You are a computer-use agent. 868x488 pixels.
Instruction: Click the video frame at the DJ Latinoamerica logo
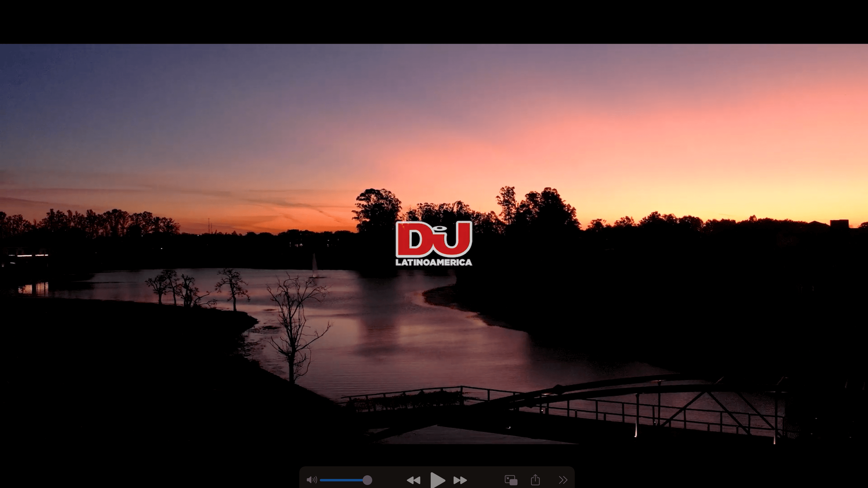click(434, 243)
